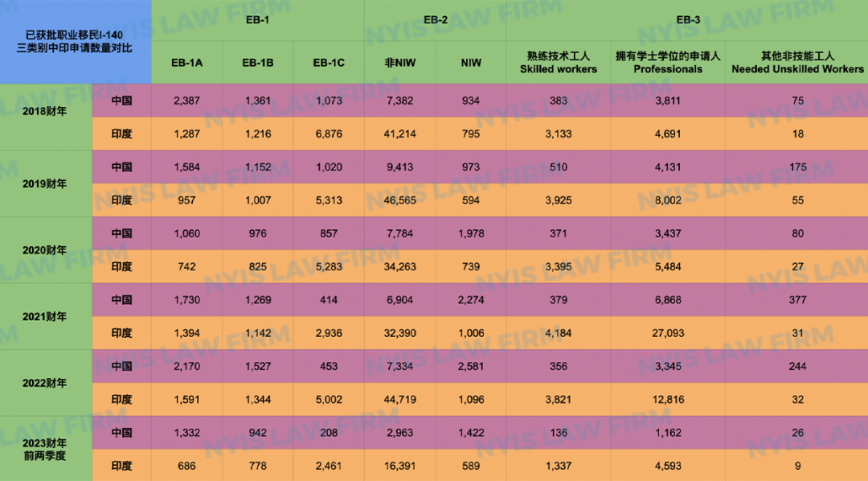Select the 2018财年 row label
Image resolution: width=868 pixels, height=481 pixels.
(x=45, y=117)
